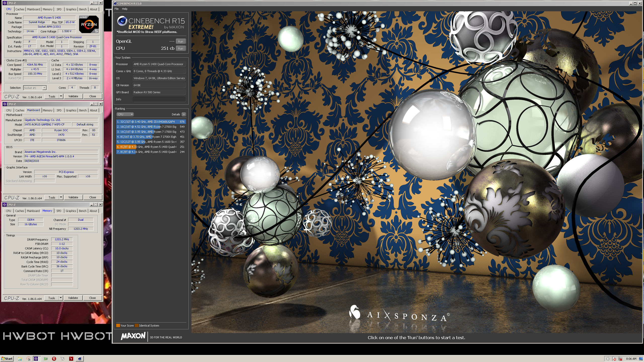Open About tab in Memory CPU-Z window

[x=93, y=211]
